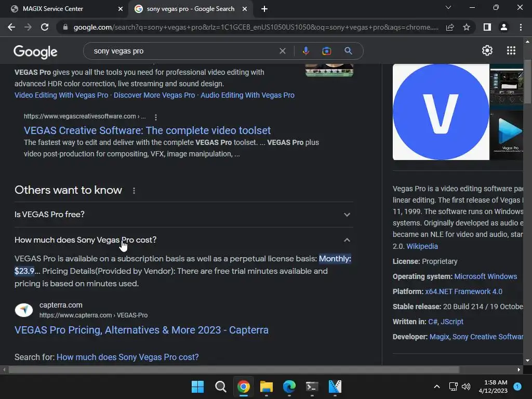Open File Explorer from the taskbar
Viewport: 532px width, 399px height.
[267, 387]
